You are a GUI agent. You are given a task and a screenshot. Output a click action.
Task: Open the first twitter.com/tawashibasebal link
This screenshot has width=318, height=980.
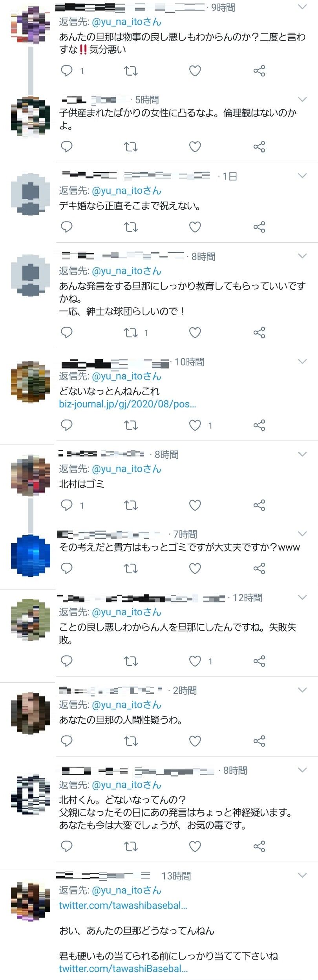coord(123,905)
